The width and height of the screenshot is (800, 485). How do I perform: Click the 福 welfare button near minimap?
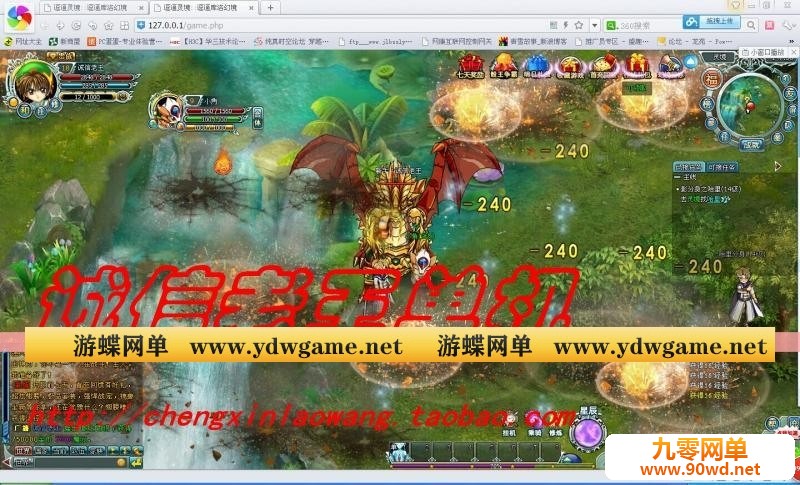pyautogui.click(x=710, y=80)
